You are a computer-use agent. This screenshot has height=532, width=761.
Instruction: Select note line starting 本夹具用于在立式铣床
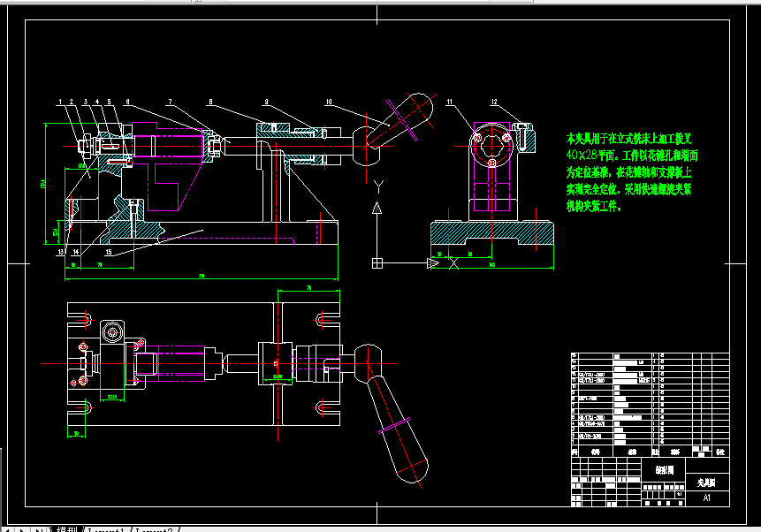pos(629,139)
